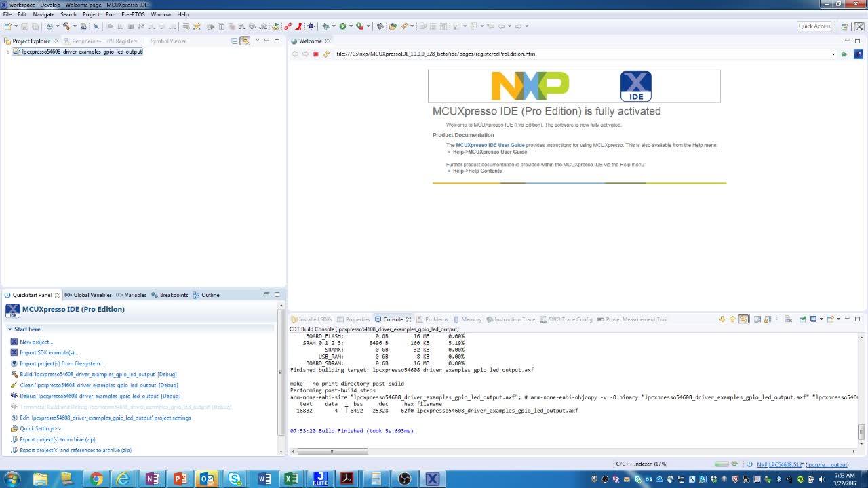The width and height of the screenshot is (868, 488).
Task: Click the Debug bug icon in toolbar
Action: [325, 26]
